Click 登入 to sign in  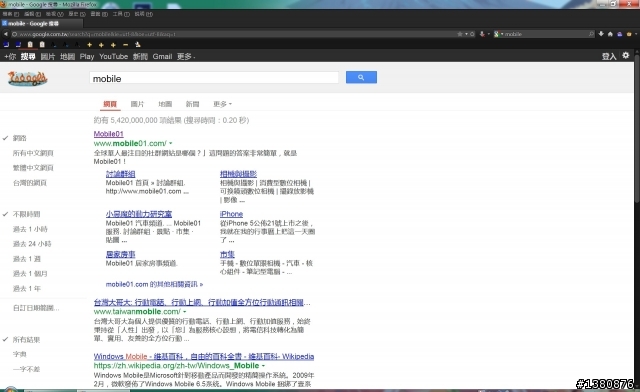[609, 56]
